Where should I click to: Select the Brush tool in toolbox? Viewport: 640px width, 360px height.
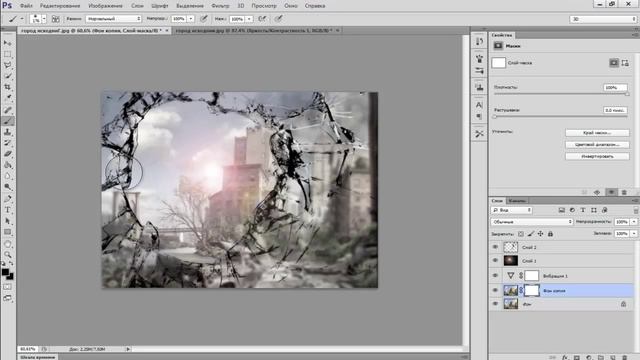pos(7,121)
